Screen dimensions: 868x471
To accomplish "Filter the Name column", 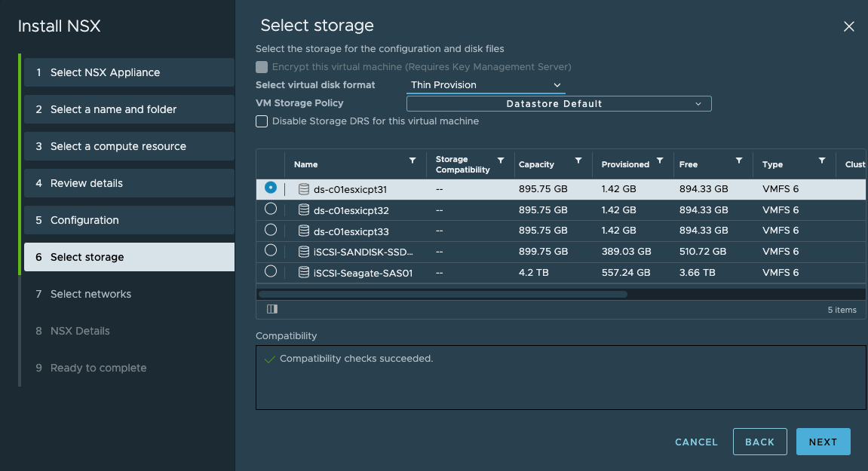I will coord(413,161).
